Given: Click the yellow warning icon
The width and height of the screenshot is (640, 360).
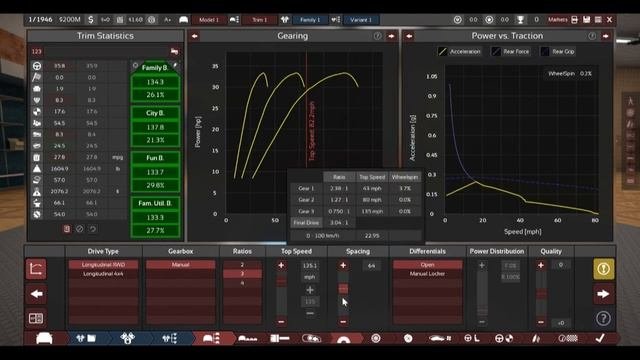Looking at the screenshot, I should 603,269.
